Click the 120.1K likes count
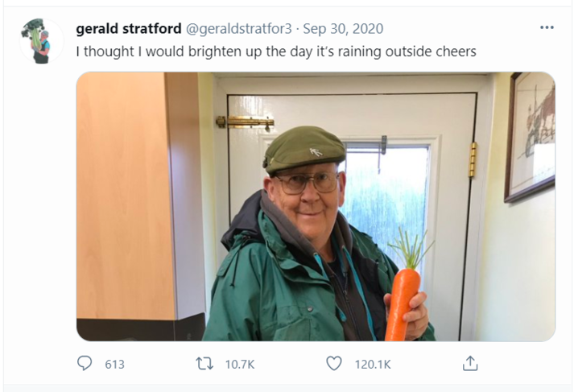574x392 pixels. [x=372, y=365]
